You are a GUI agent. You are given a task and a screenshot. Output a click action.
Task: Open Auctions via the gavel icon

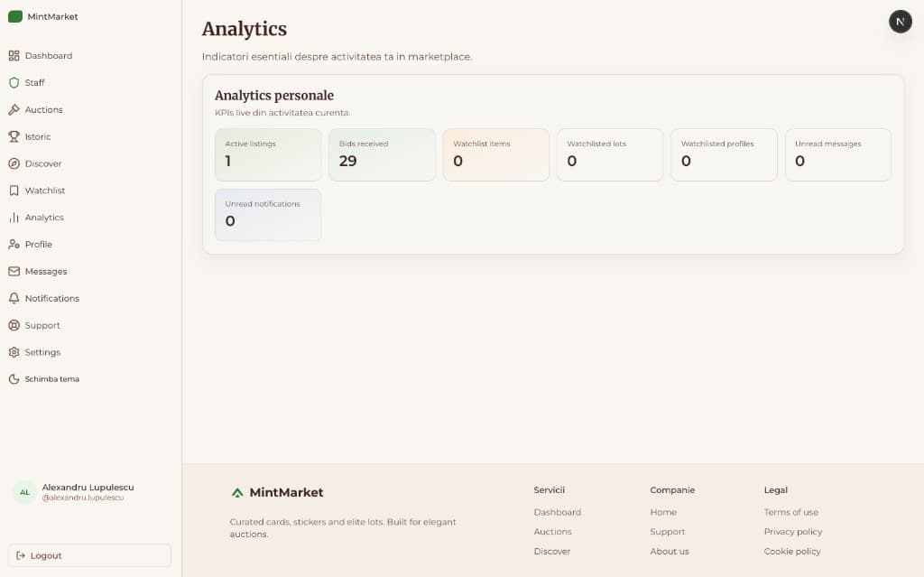point(14,110)
